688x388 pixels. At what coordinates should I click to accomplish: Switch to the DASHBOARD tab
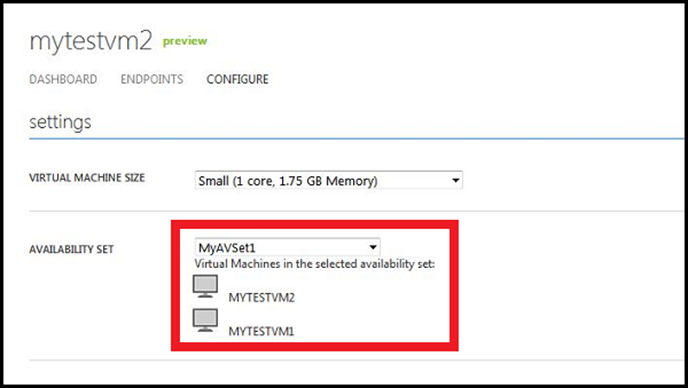pos(63,79)
